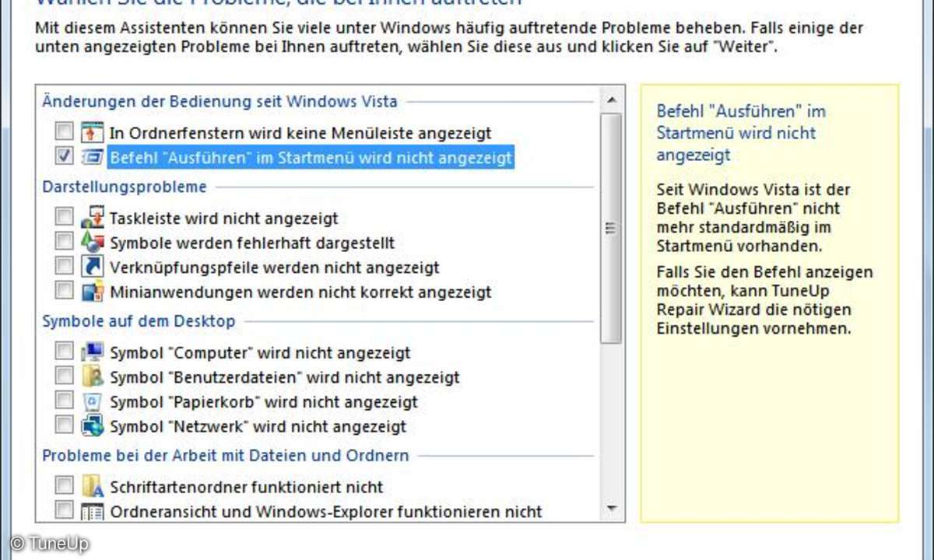Click the Netzwerk globe icon
The width and height of the screenshot is (934, 560).
(x=93, y=426)
